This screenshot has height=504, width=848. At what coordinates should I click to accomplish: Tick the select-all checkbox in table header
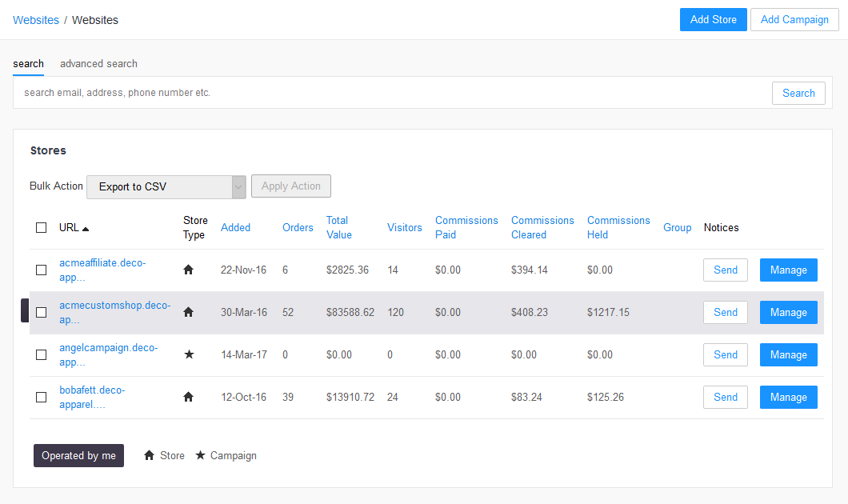coord(41,228)
